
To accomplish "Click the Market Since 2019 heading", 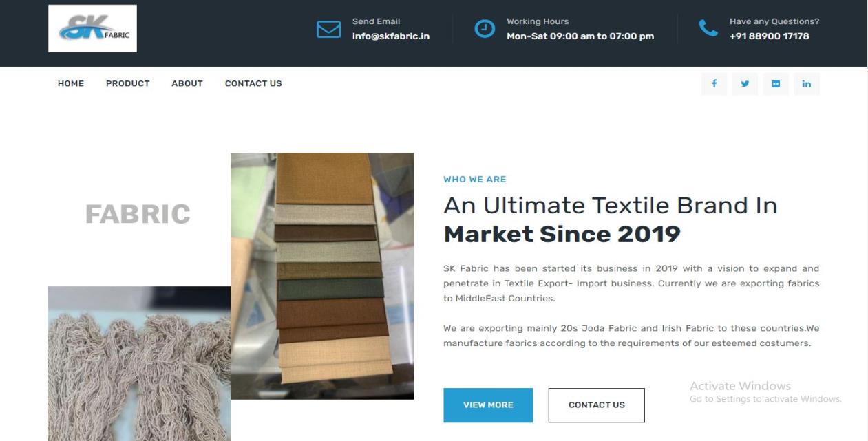I will click(562, 235).
